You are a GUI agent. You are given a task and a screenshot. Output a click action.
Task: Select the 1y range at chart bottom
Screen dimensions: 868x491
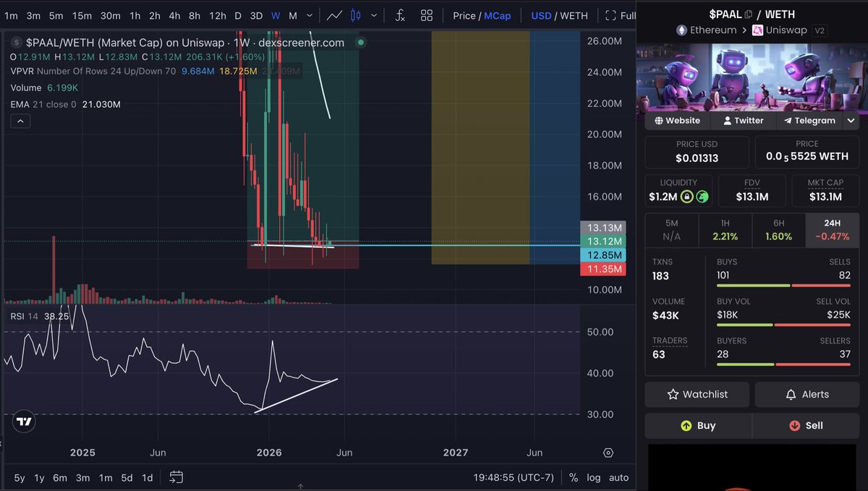tap(40, 477)
